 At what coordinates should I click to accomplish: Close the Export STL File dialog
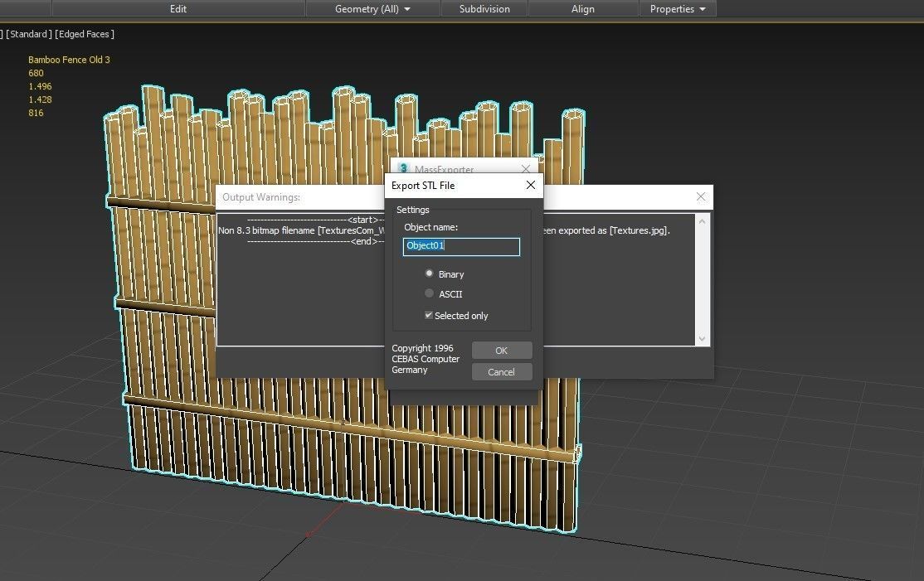(530, 185)
